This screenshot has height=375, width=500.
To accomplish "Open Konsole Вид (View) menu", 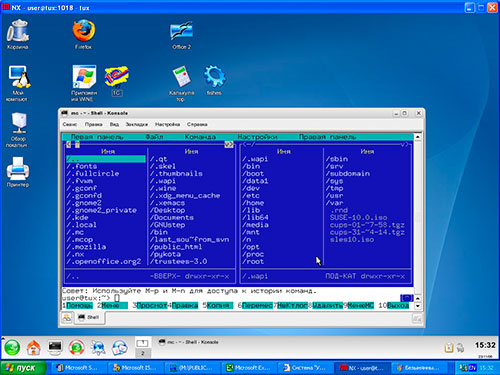I will (114, 124).
